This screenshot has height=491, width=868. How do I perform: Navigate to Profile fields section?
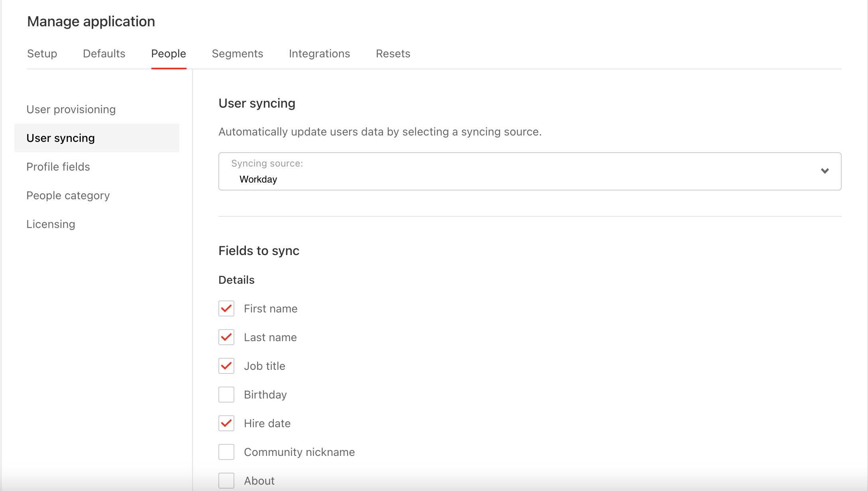(x=58, y=167)
